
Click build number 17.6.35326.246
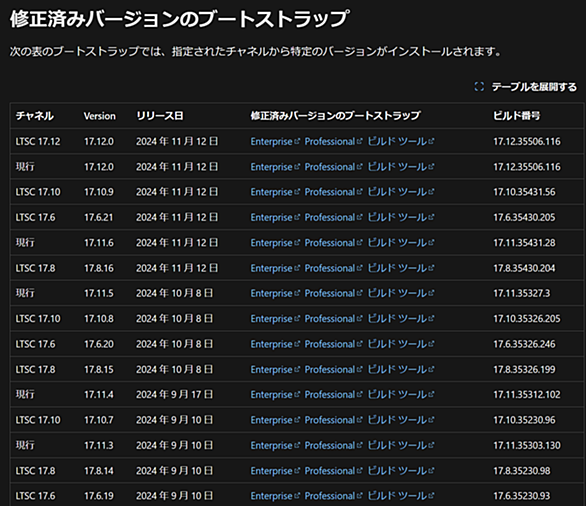tap(524, 344)
